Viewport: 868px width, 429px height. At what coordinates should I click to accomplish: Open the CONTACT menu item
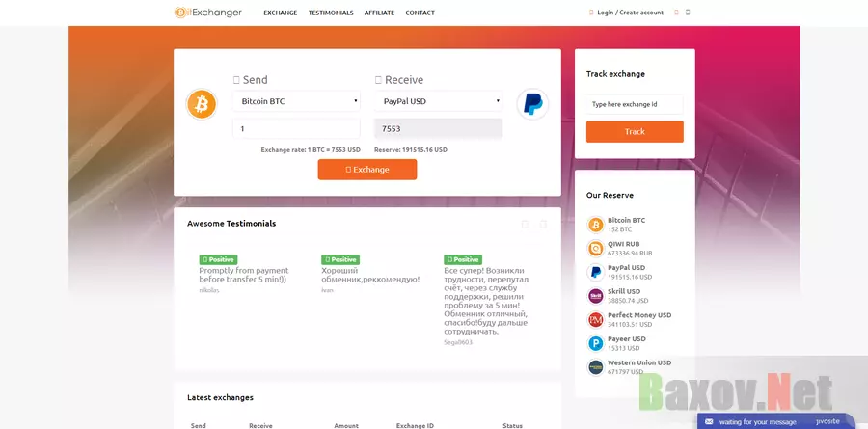[x=420, y=13]
